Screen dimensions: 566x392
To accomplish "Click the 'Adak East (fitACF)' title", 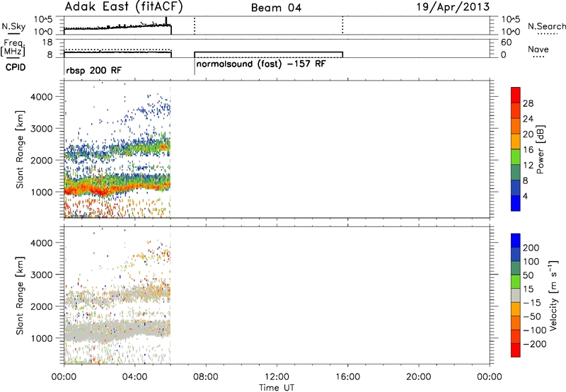I will pyautogui.click(x=124, y=7).
